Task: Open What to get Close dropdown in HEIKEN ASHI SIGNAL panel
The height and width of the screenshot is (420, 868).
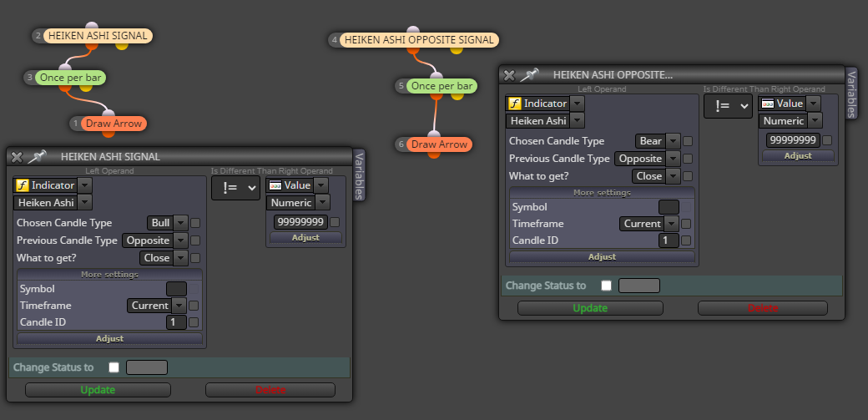Action: [180, 258]
